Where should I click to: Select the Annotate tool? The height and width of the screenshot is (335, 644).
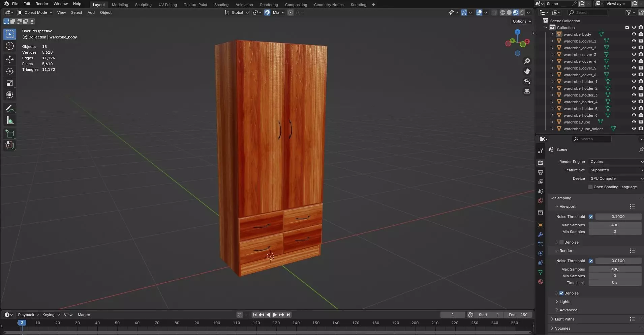point(10,108)
